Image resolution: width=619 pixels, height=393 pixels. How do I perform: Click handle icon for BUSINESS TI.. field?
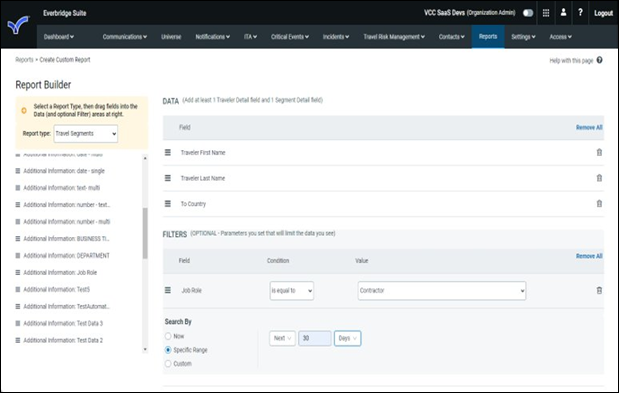click(18, 239)
